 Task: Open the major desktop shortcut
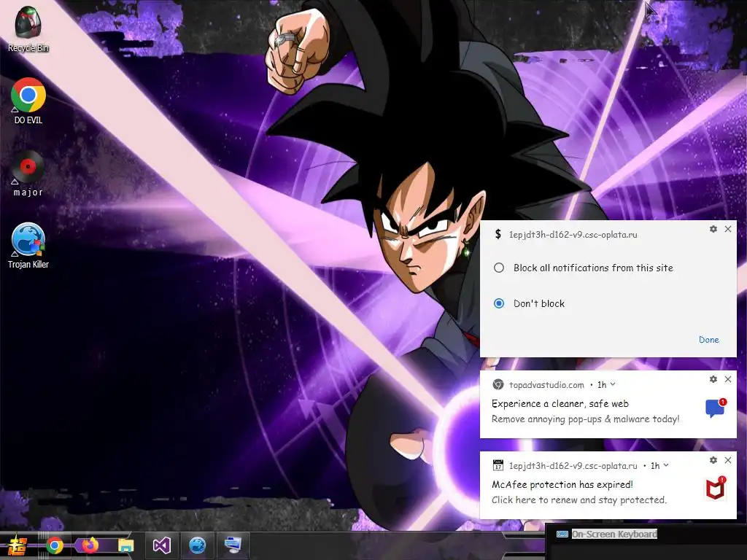(x=28, y=174)
